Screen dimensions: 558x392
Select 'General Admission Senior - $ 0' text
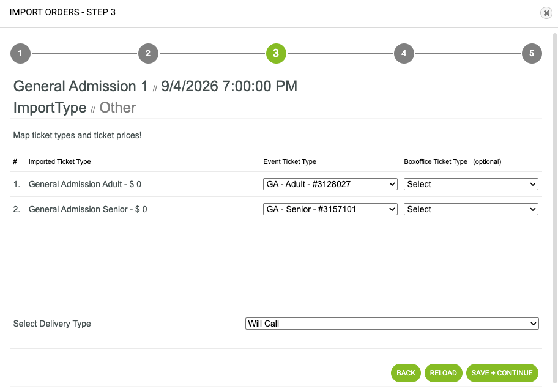(87, 209)
